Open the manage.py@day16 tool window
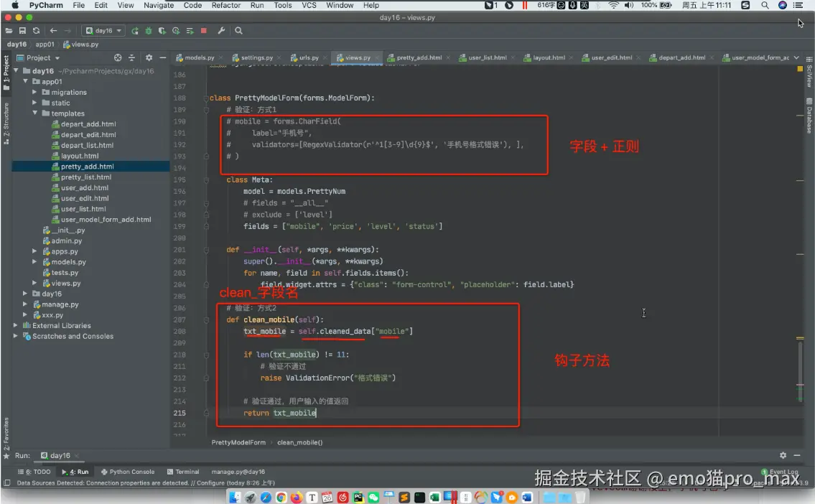The image size is (815, 504). (x=238, y=472)
